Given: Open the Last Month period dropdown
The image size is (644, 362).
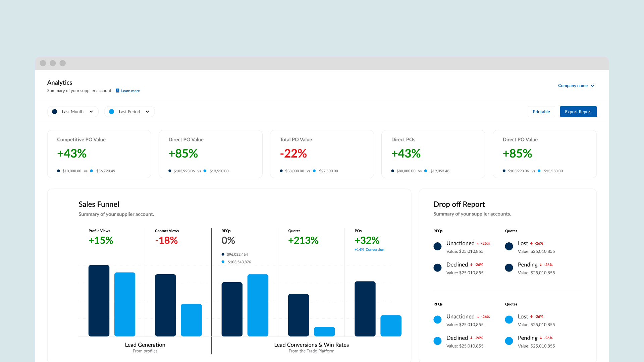Looking at the screenshot, I should pyautogui.click(x=73, y=112).
